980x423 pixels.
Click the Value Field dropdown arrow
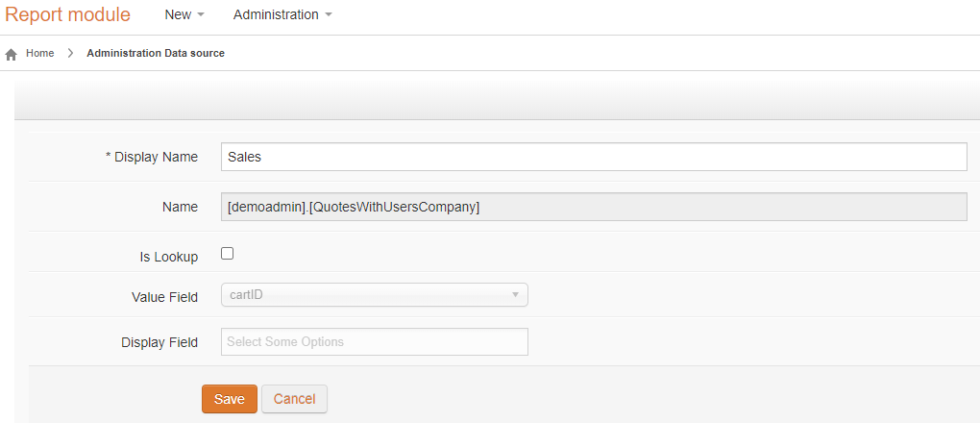[516, 295]
